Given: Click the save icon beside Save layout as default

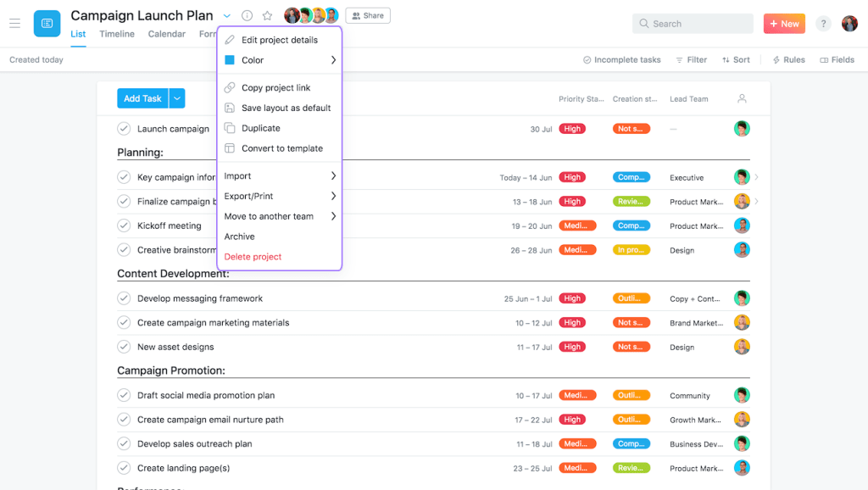Looking at the screenshot, I should point(230,108).
